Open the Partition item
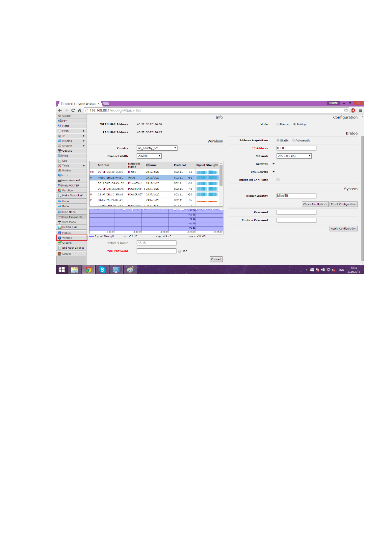 click(x=71, y=190)
